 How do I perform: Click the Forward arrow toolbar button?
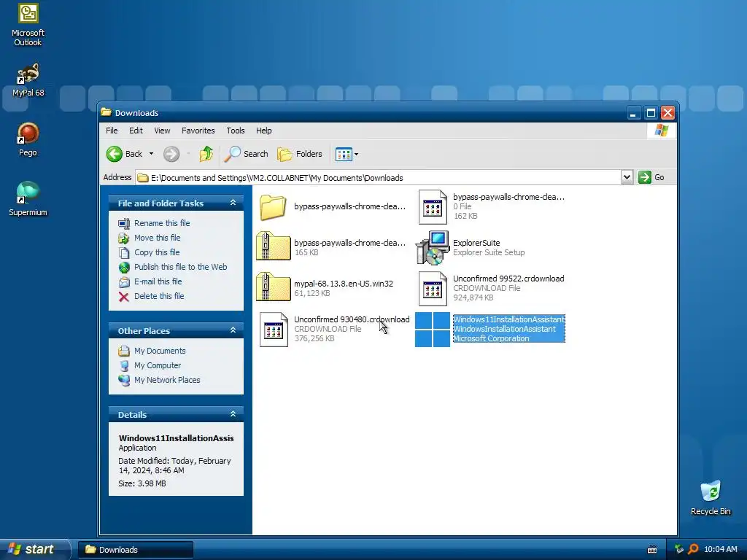[171, 154]
